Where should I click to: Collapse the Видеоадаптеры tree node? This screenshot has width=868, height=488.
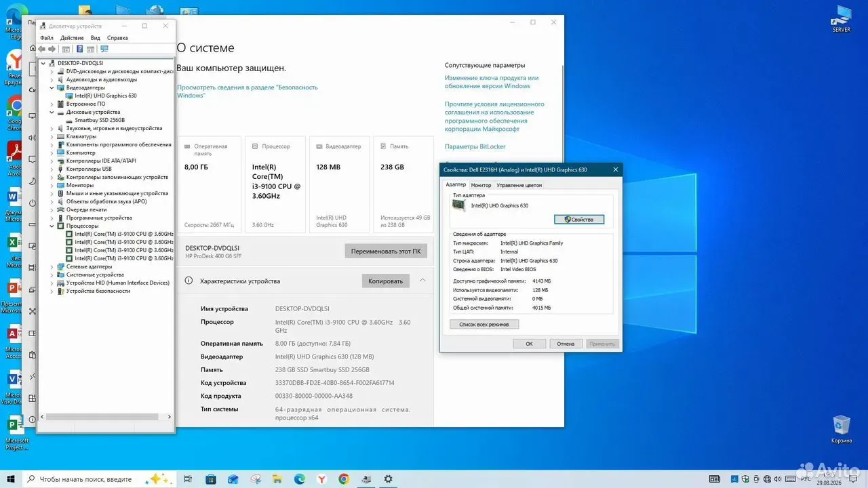52,87
